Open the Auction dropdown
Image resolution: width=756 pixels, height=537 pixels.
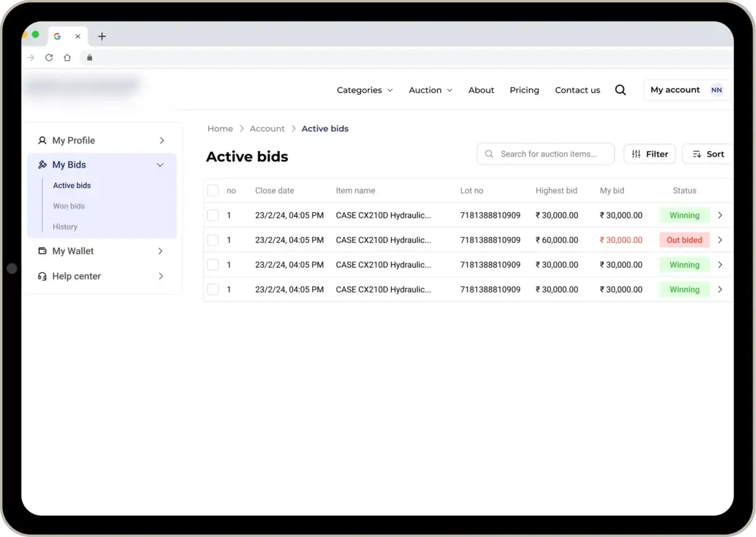[430, 90]
